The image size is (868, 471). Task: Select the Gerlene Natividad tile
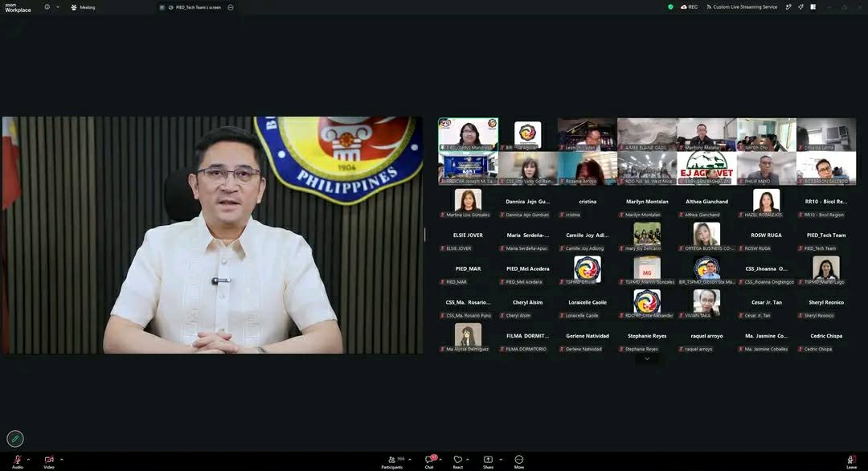pos(587,338)
